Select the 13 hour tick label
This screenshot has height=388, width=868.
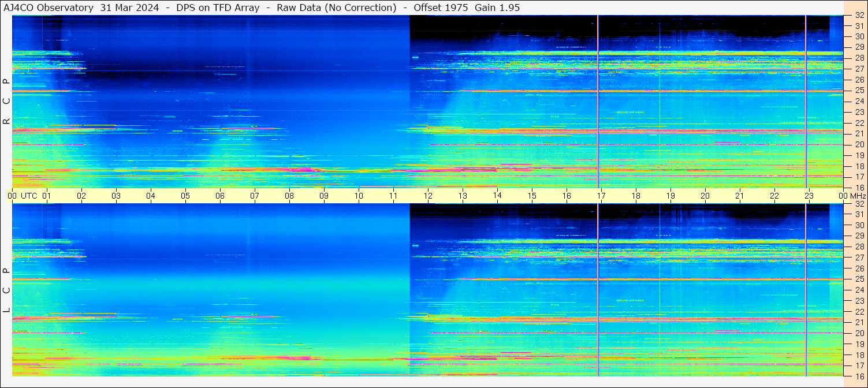click(x=463, y=196)
